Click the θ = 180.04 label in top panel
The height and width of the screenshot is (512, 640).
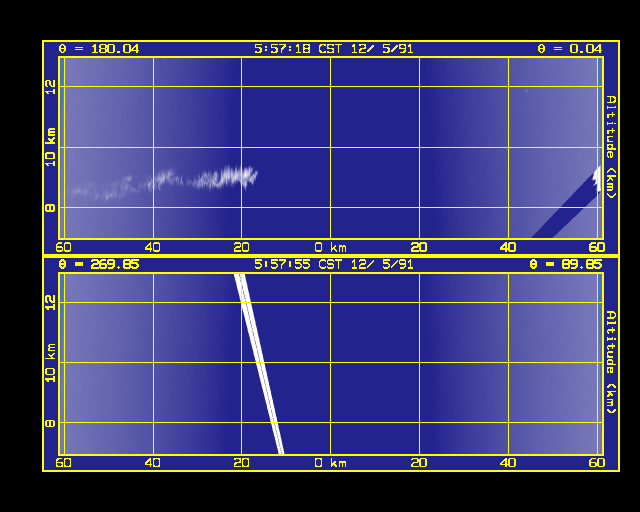tap(99, 49)
